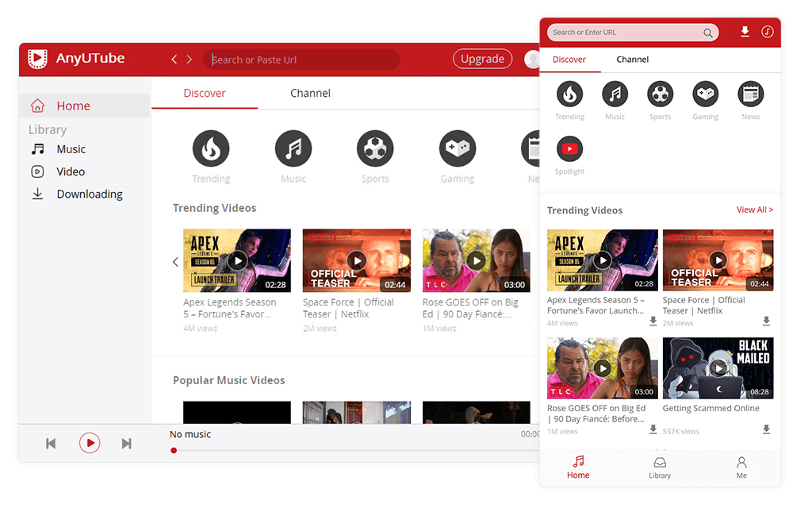Click 'Getting Scammed Online' video title
This screenshot has height=508, width=812.
tap(711, 409)
